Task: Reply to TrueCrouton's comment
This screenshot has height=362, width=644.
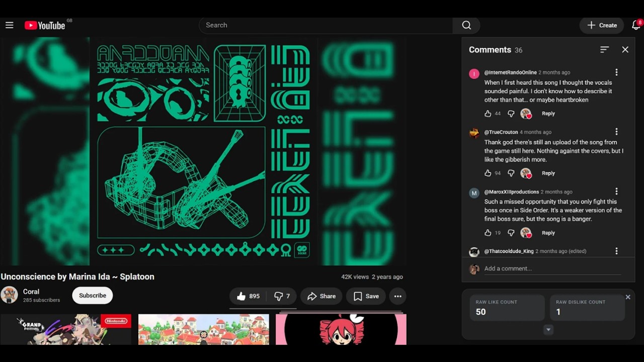Action: [548, 173]
